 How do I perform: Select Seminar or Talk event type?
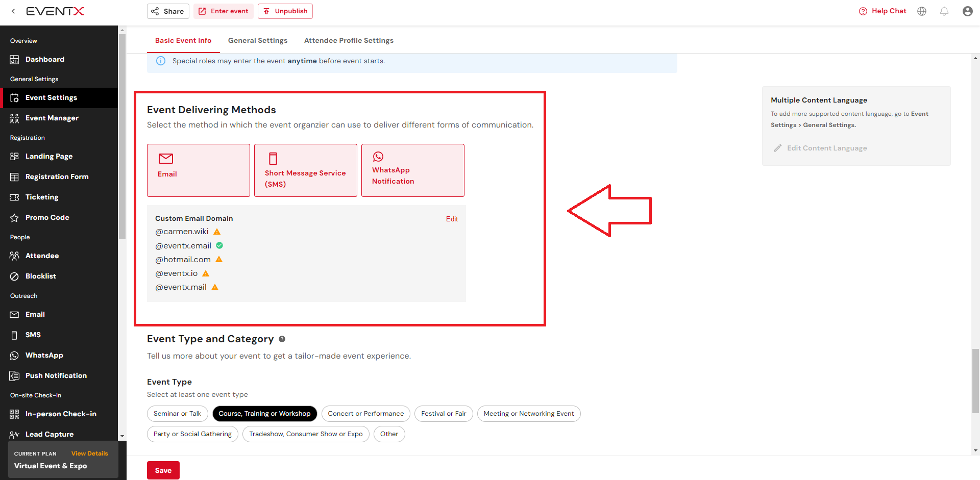coord(177,414)
